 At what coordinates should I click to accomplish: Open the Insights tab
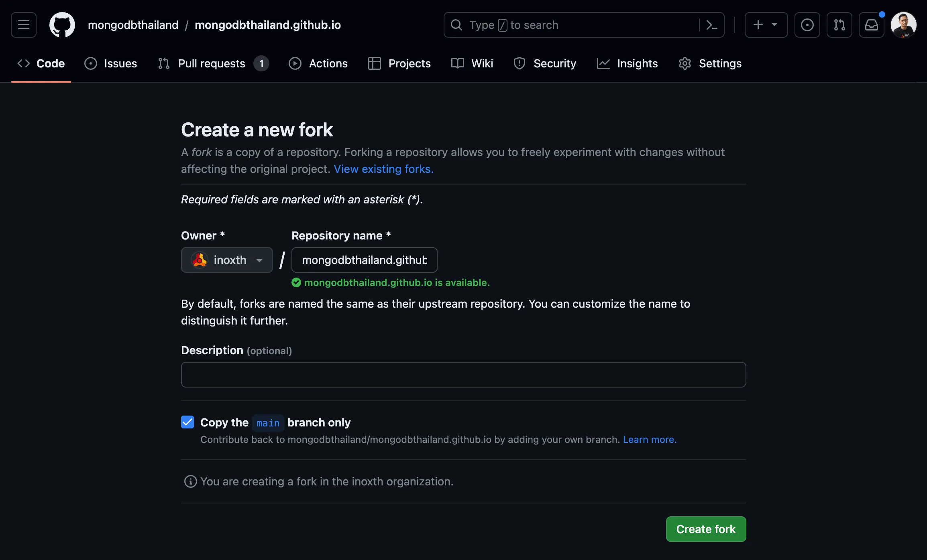point(627,63)
